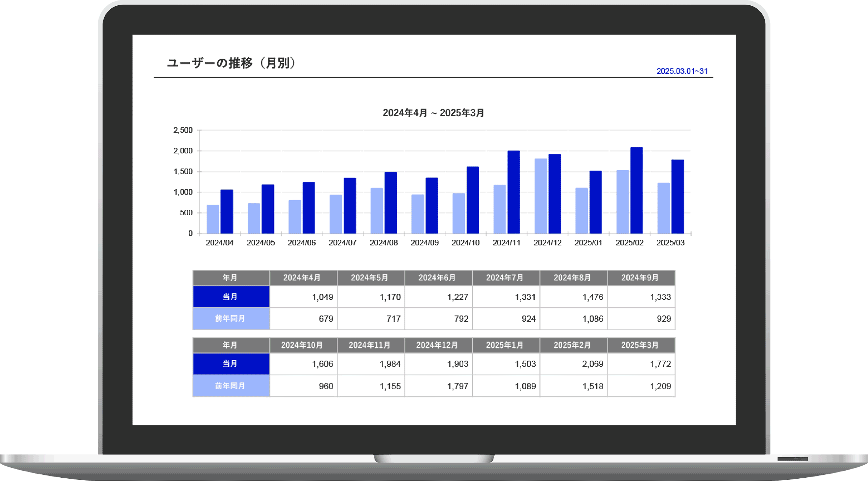Click the dark blue bar for 2024/11
Screen dimensions: 868x481
pyautogui.click(x=513, y=192)
